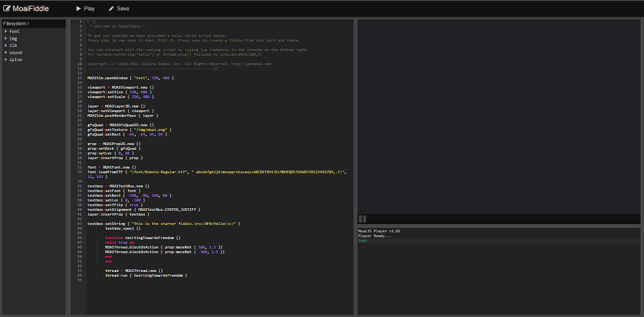
Task: Click the Filesystem / header
Action: point(34,24)
